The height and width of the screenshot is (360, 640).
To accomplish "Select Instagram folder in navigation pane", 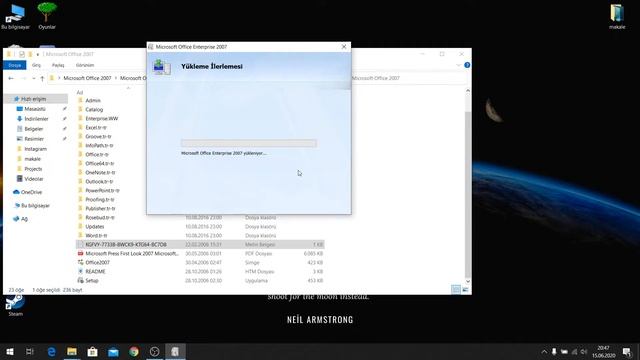I will (x=36, y=149).
